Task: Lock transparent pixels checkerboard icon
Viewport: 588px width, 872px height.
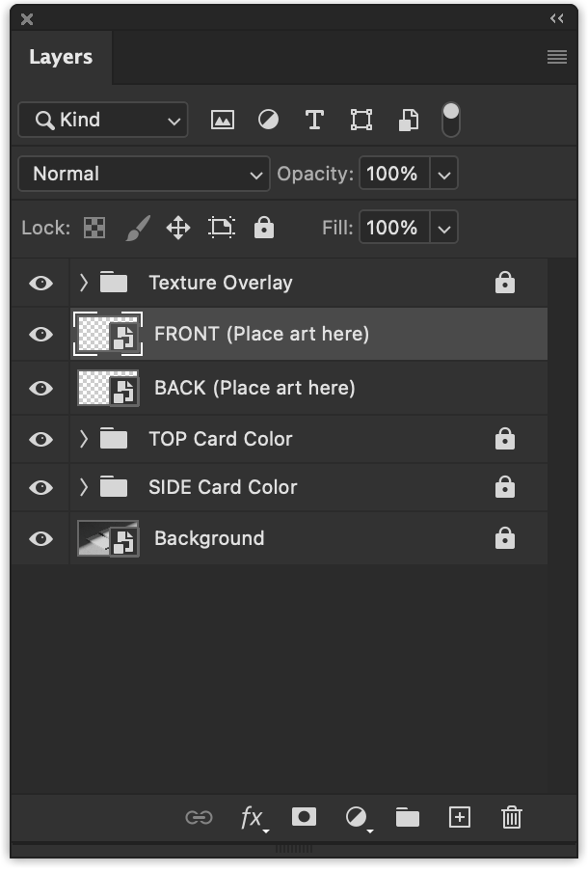Action: click(x=94, y=228)
